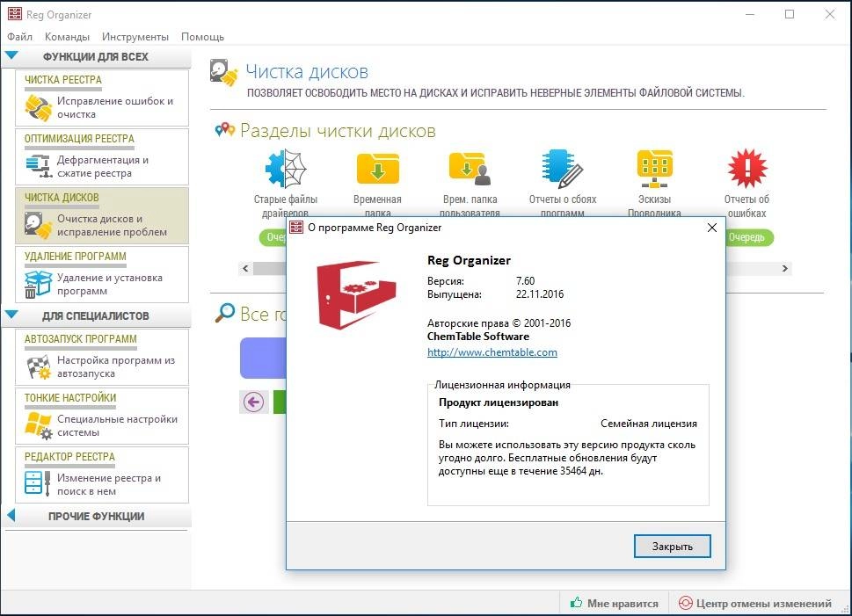
Task: Click text Исправление ошибок и очистка
Action: pyautogui.click(x=115, y=107)
